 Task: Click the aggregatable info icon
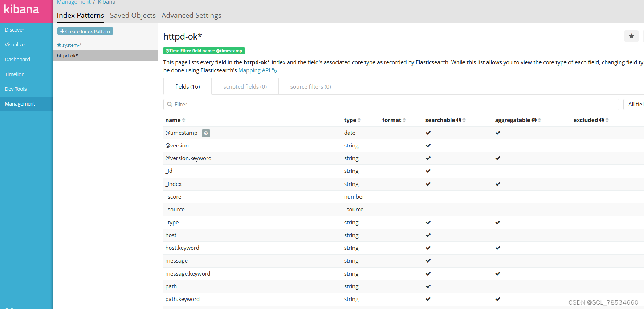pyautogui.click(x=534, y=120)
